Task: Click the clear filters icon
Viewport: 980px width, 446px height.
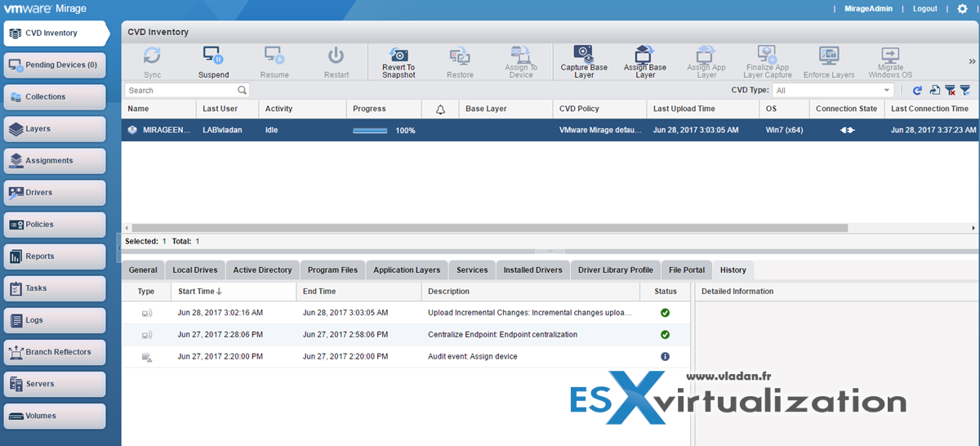Action: pos(950,91)
